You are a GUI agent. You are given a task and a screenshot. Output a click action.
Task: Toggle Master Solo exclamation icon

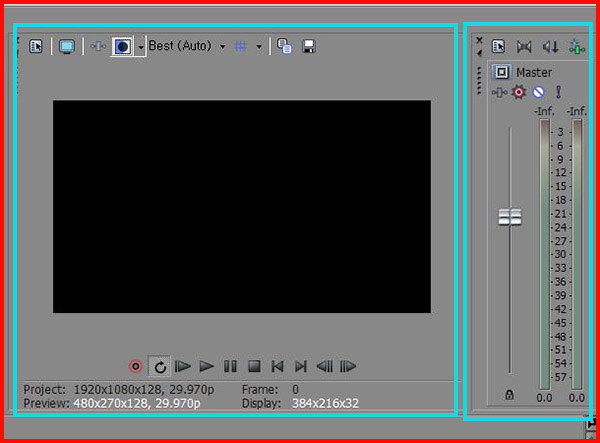click(x=558, y=92)
